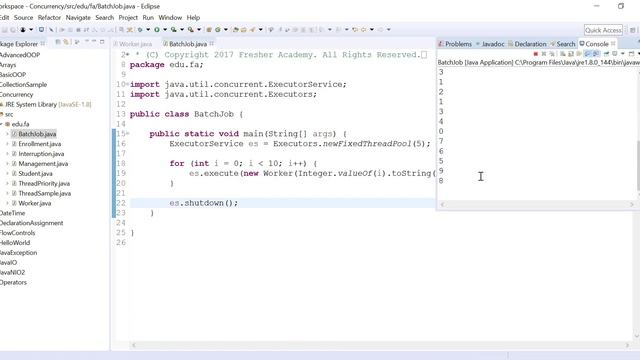This screenshot has height=360, width=640.
Task: Switch to the Declaration tab
Action: pos(527,44)
